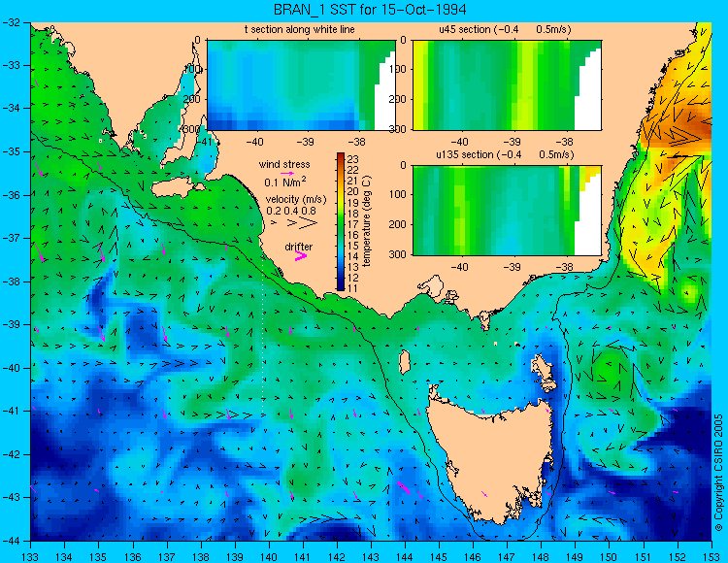Click longitude axis label 145

pyautogui.click(x=439, y=556)
